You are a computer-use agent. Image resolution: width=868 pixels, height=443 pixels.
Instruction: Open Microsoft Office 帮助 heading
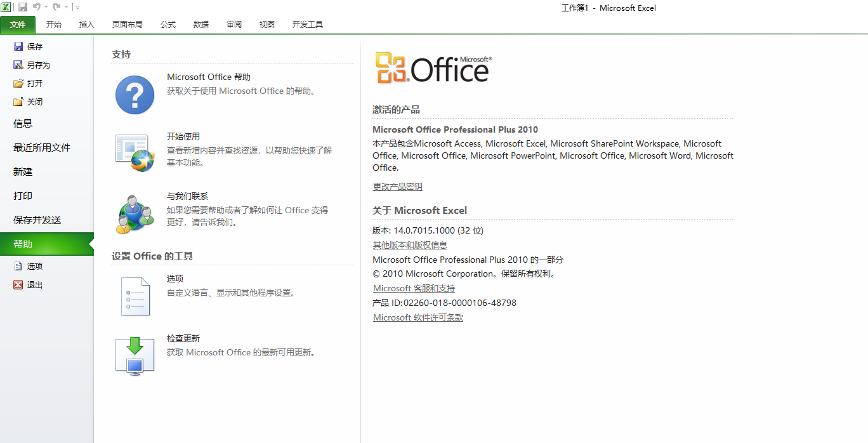pyautogui.click(x=209, y=77)
